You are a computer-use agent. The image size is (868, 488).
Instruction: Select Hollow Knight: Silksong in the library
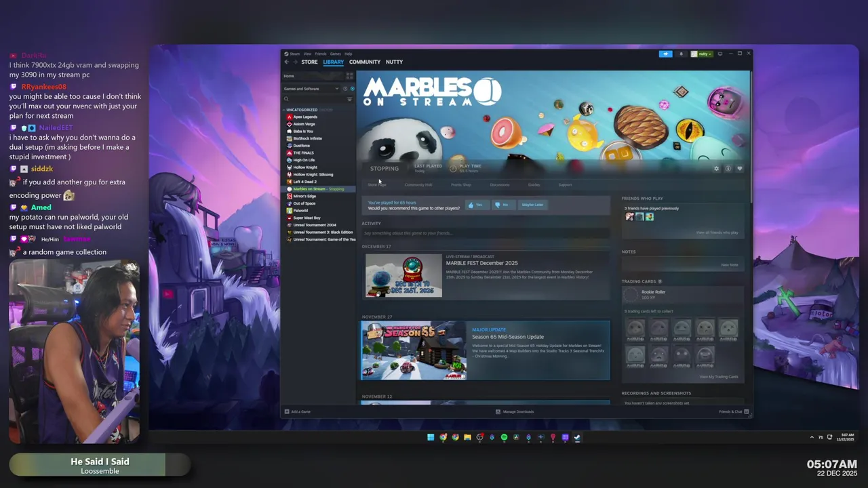(313, 174)
